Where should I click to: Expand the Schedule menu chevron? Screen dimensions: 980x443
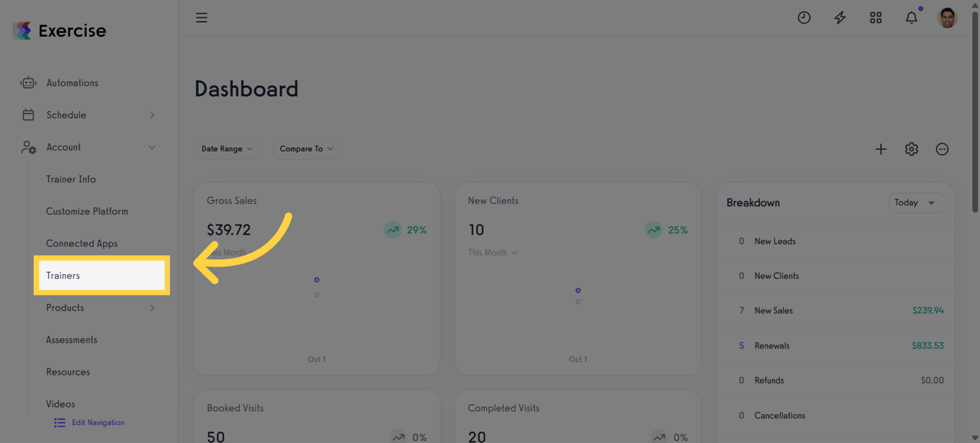(x=152, y=115)
